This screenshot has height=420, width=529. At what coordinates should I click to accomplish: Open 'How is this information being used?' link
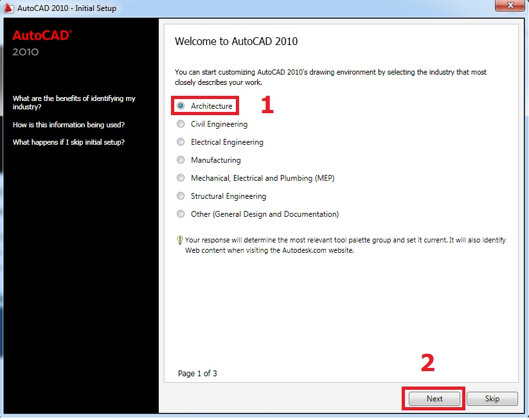click(x=69, y=124)
